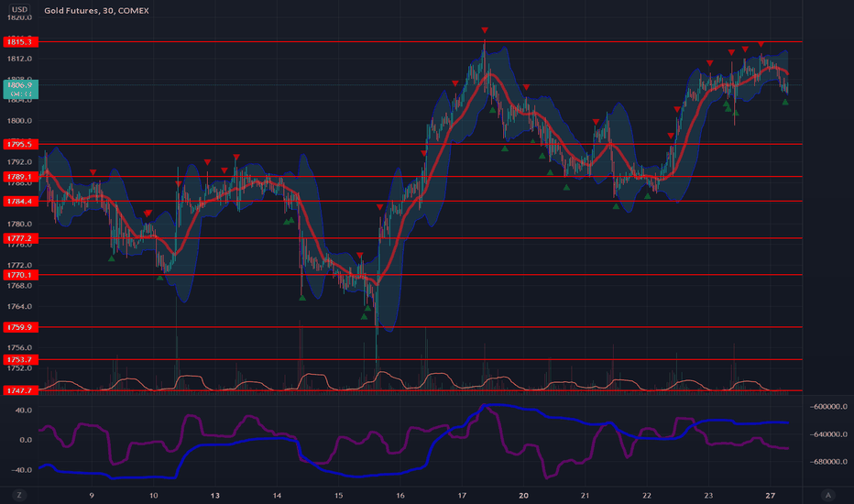The width and height of the screenshot is (854, 504).
Task: Click the red down-triangle above the highest price peak
Action: click(x=484, y=30)
